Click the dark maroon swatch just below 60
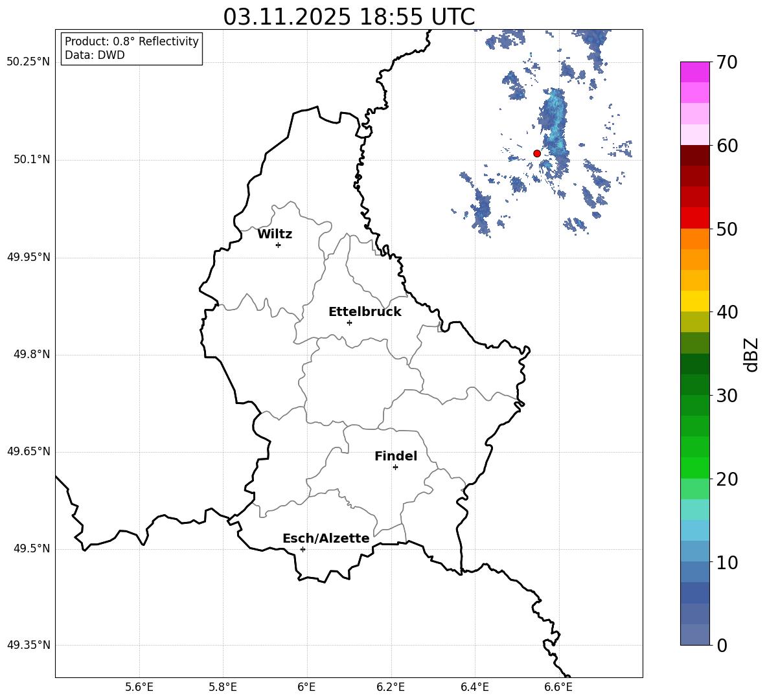The width and height of the screenshot is (767, 700). (694, 155)
